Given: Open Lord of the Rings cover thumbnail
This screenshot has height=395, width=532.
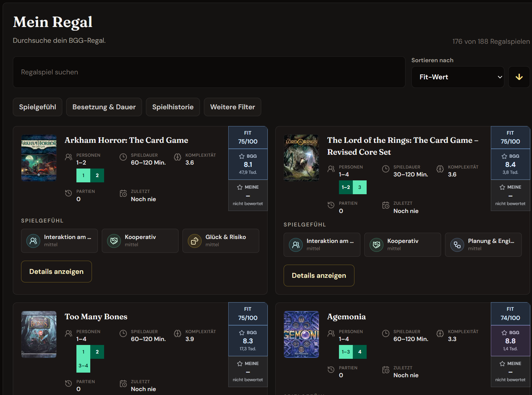Looking at the screenshot, I should [301, 158].
